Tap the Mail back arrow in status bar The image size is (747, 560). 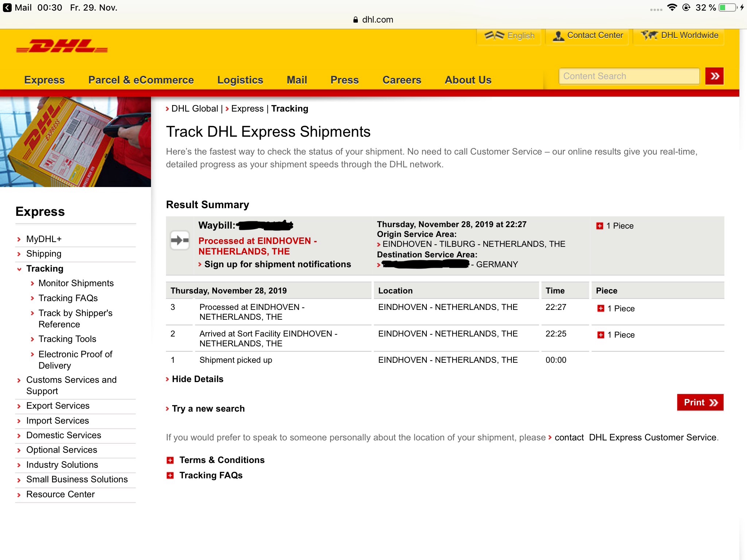pyautogui.click(x=7, y=8)
